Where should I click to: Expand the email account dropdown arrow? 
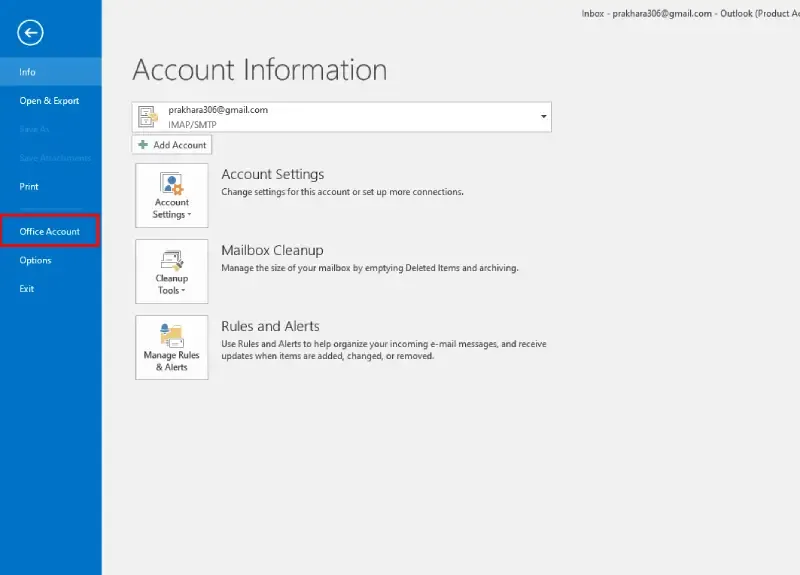pyautogui.click(x=543, y=116)
